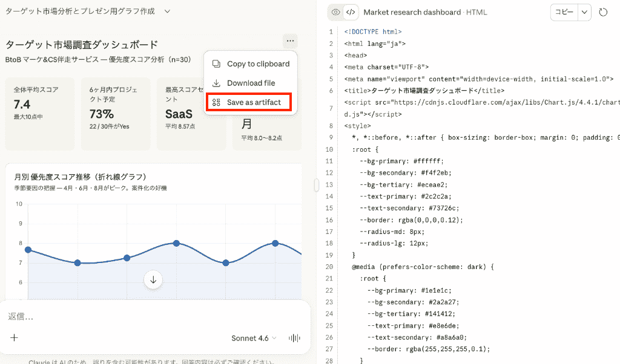Expand the chat title dropdown chevron
The height and width of the screenshot is (364, 620).
tap(167, 11)
